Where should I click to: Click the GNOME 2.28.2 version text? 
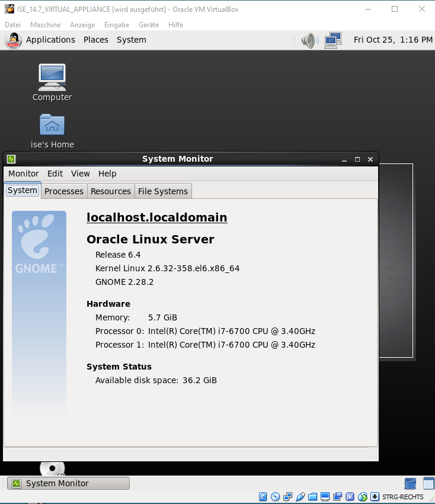(x=124, y=282)
